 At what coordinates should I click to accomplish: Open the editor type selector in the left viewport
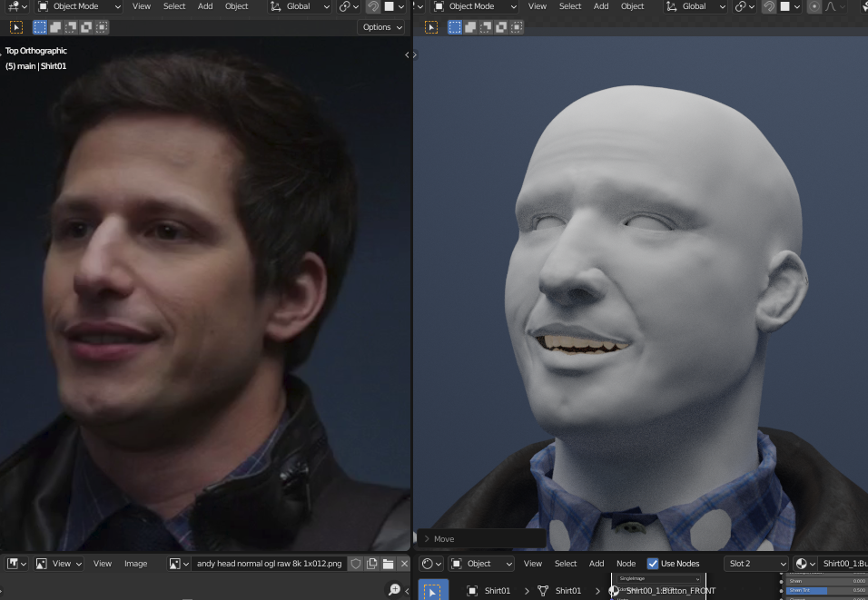[16, 6]
